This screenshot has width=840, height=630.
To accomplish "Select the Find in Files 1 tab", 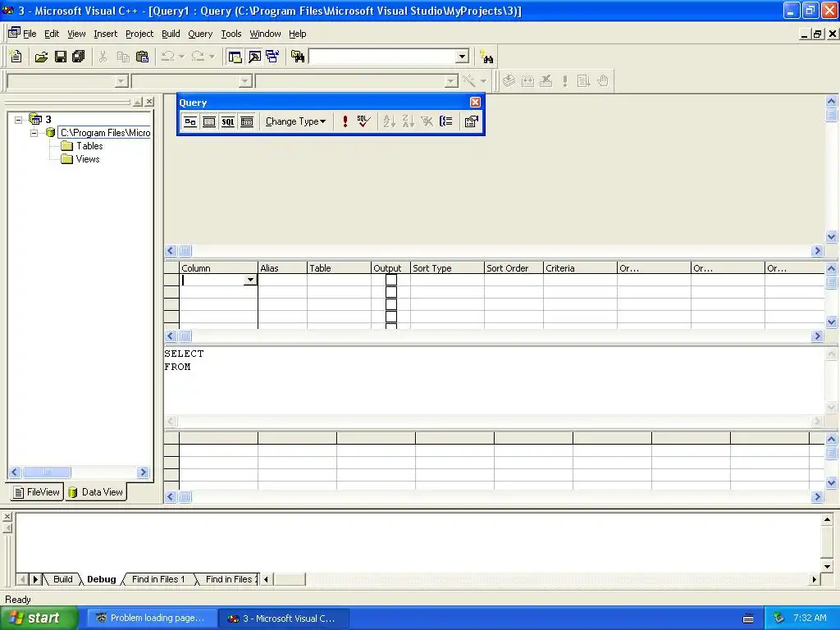I will [158, 579].
